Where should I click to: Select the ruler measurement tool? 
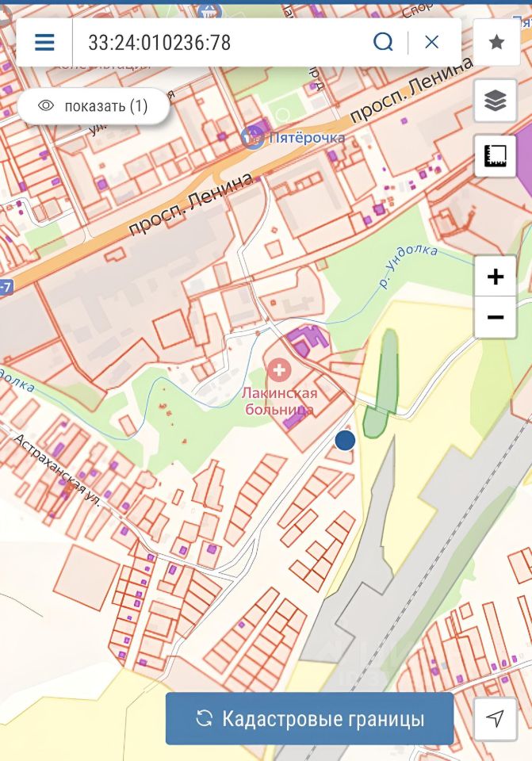click(495, 156)
